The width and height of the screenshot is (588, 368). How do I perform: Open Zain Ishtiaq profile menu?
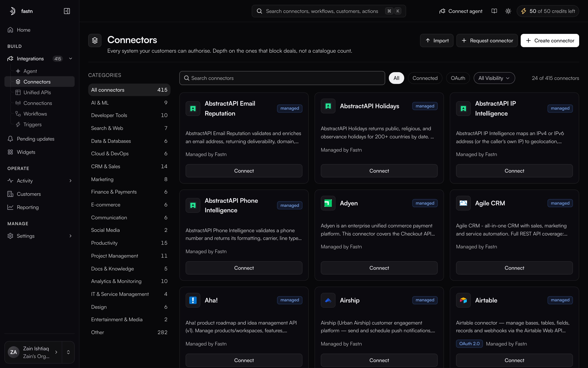coord(33,352)
